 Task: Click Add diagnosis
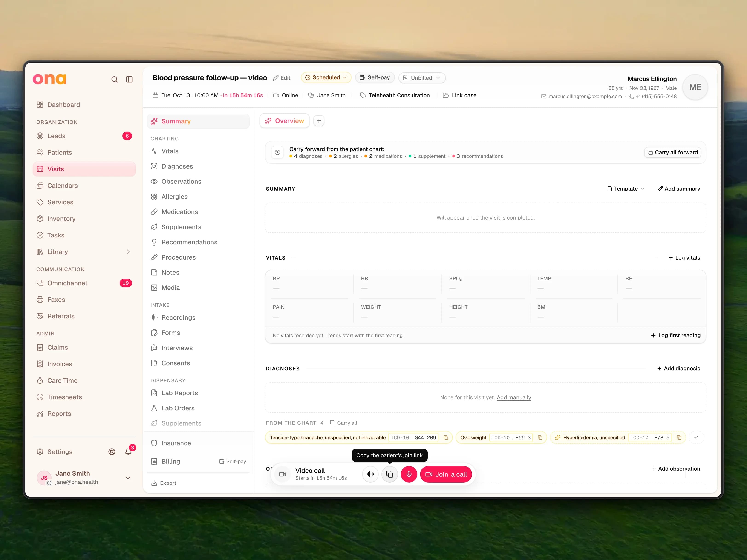(678, 368)
